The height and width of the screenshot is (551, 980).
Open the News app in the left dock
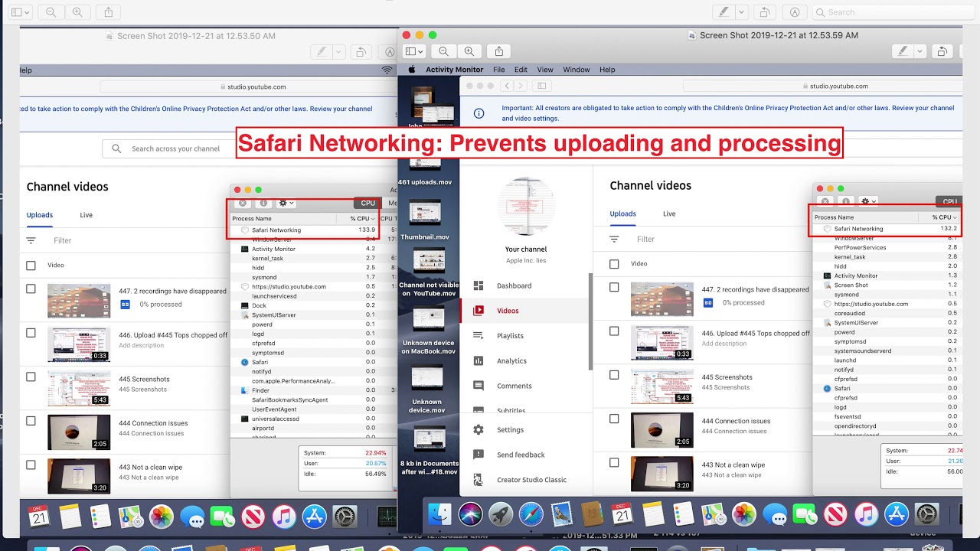pyautogui.click(x=253, y=517)
